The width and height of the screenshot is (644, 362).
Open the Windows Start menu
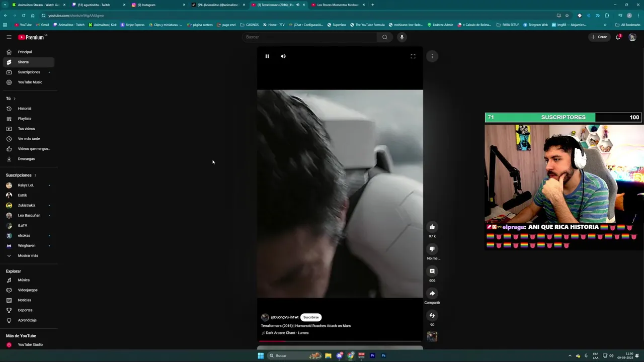pos(261,355)
